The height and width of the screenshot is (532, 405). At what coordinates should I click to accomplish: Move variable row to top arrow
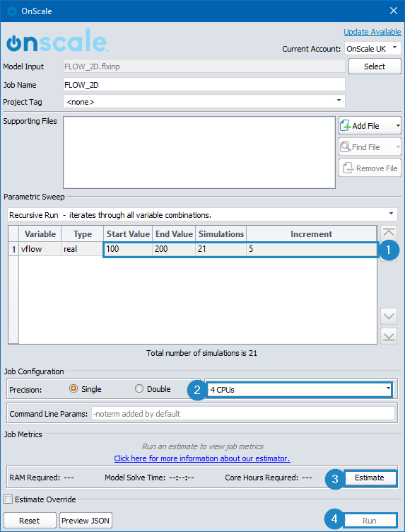(389, 233)
